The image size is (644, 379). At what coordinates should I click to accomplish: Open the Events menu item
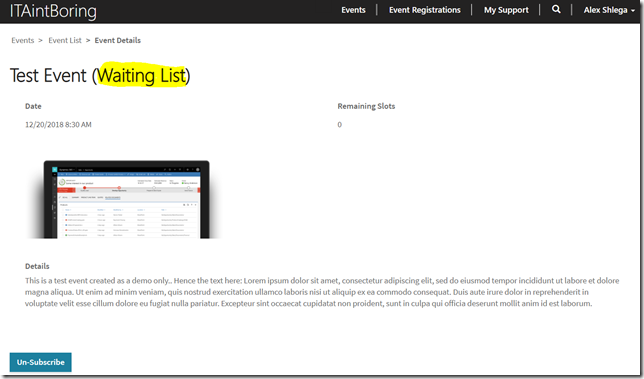point(353,10)
